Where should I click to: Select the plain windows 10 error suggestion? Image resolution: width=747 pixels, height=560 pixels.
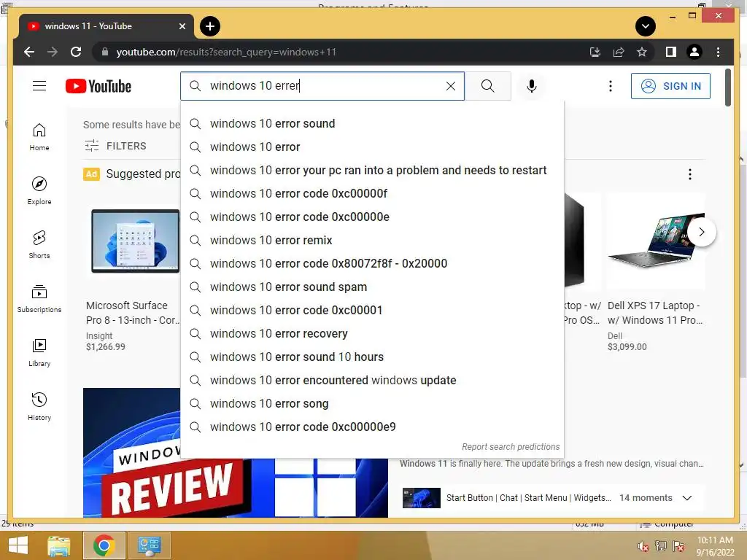(x=373, y=147)
